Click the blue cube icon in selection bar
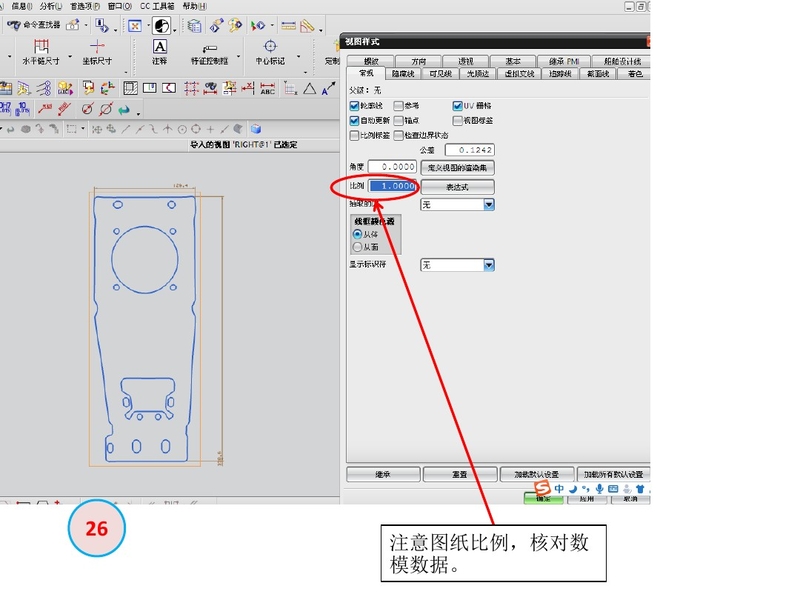The image size is (800, 600). click(x=256, y=129)
